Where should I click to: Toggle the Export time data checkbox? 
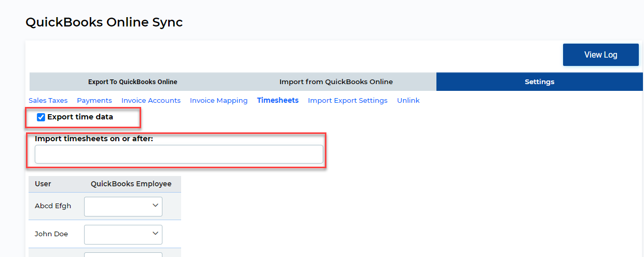[41, 117]
